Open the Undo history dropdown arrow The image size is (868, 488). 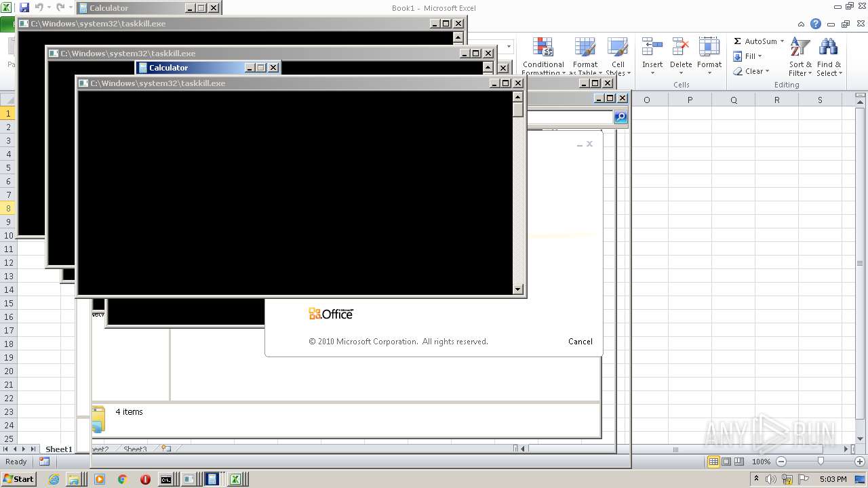(x=49, y=7)
